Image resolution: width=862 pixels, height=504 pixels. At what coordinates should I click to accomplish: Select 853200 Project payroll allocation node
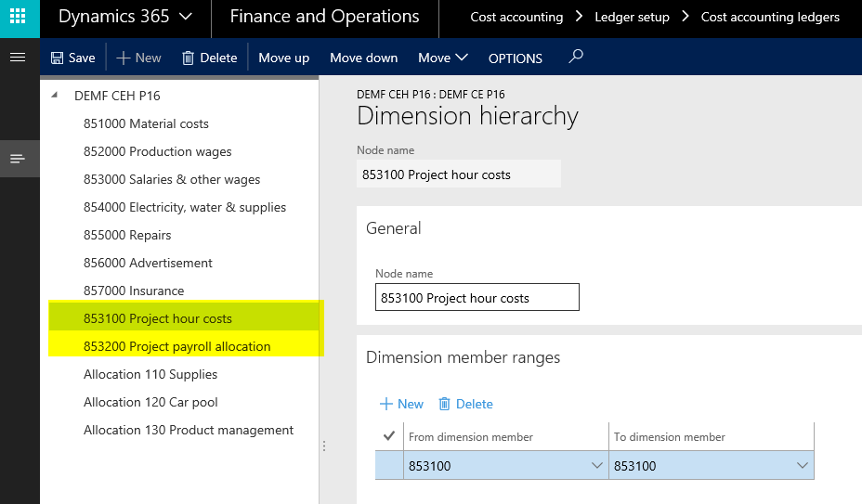[x=176, y=346]
